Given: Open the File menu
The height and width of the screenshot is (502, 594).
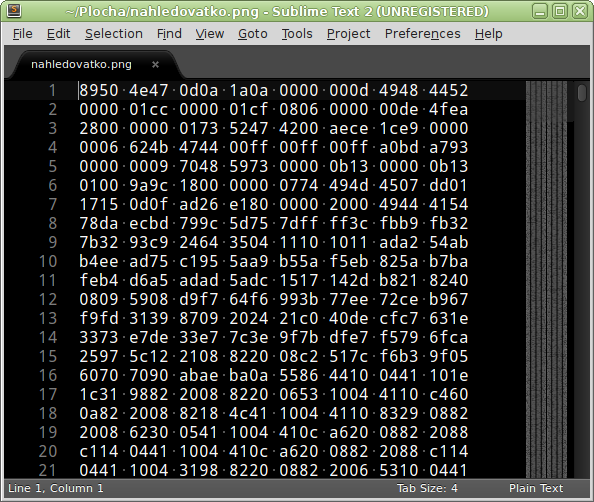Looking at the screenshot, I should pyautogui.click(x=23, y=34).
